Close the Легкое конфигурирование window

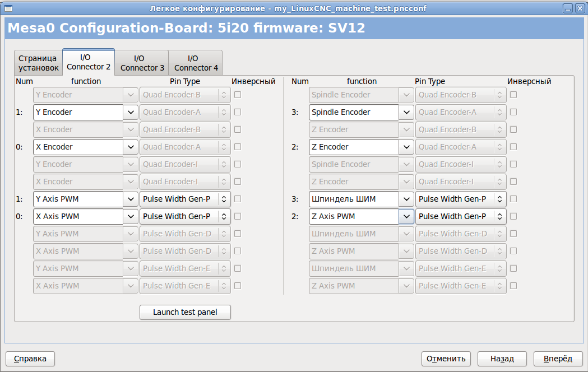(580, 8)
